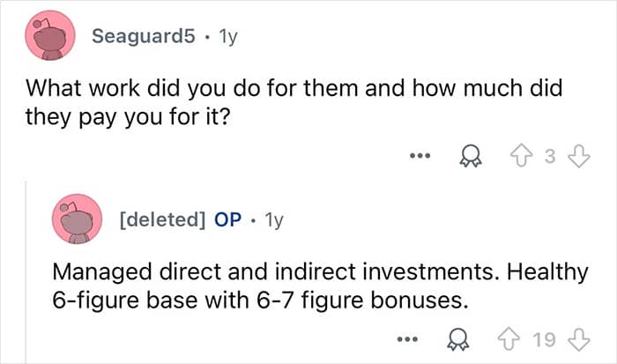Open more options on Seaguard5's comment
This screenshot has width=617, height=364.
pos(420,158)
